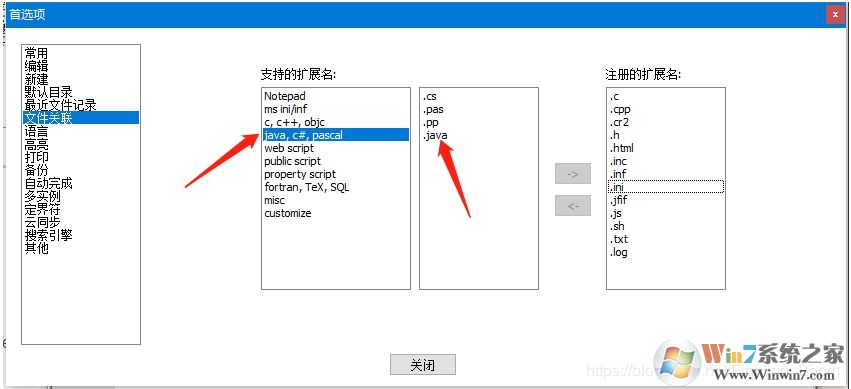Select the highlighted 文件关联 category
851x389 pixels.
(x=81, y=118)
